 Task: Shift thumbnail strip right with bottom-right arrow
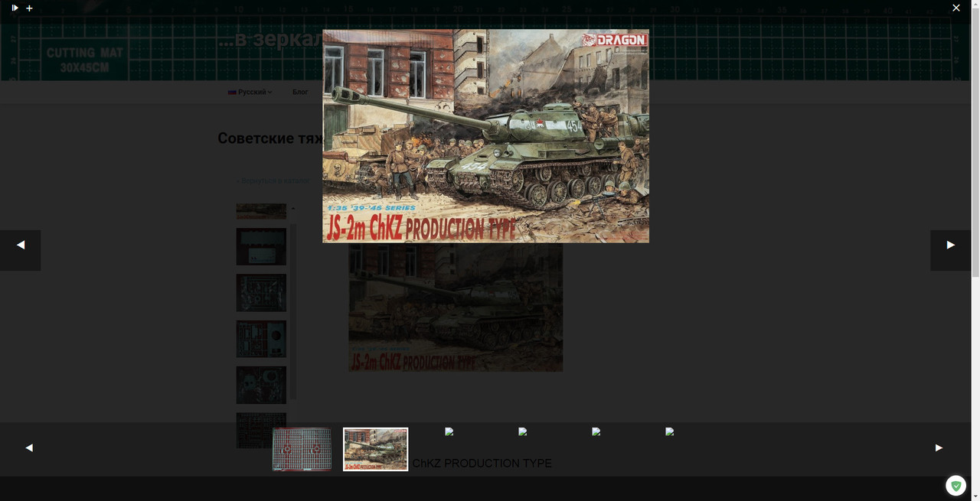click(x=939, y=447)
